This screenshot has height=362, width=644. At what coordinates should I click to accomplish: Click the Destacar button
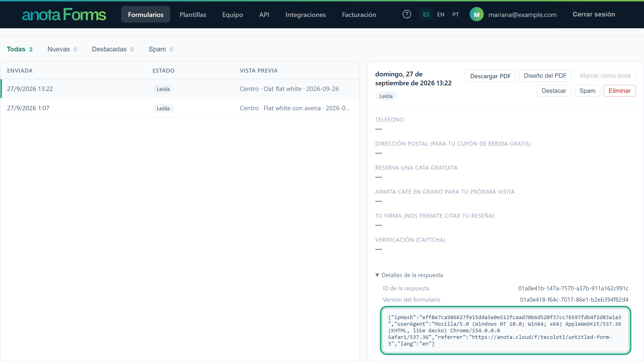click(x=554, y=91)
